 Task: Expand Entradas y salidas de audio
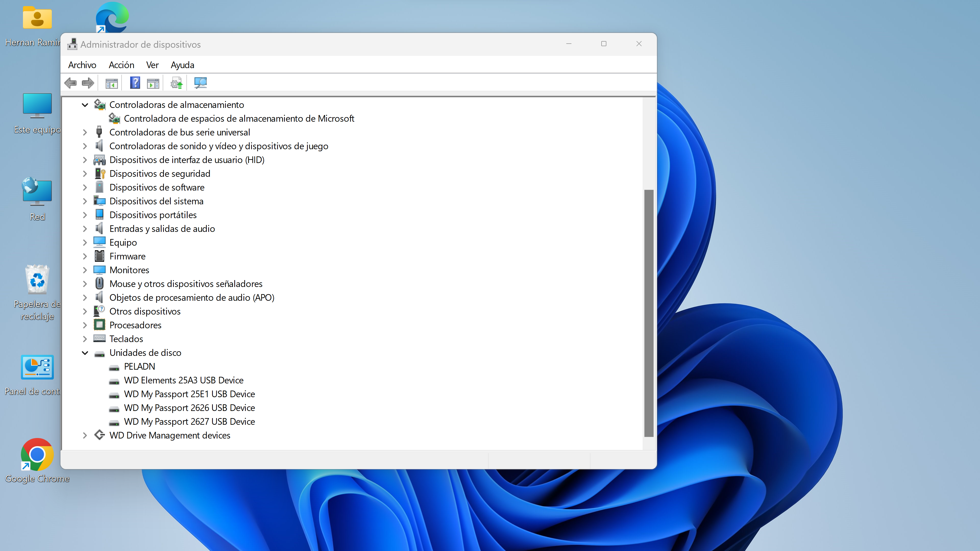(x=85, y=229)
